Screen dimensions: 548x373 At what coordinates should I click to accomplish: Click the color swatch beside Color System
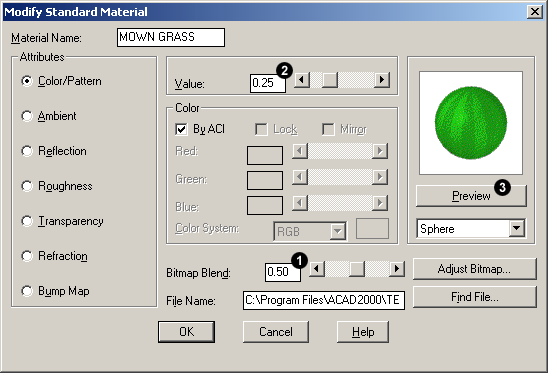tap(372, 229)
